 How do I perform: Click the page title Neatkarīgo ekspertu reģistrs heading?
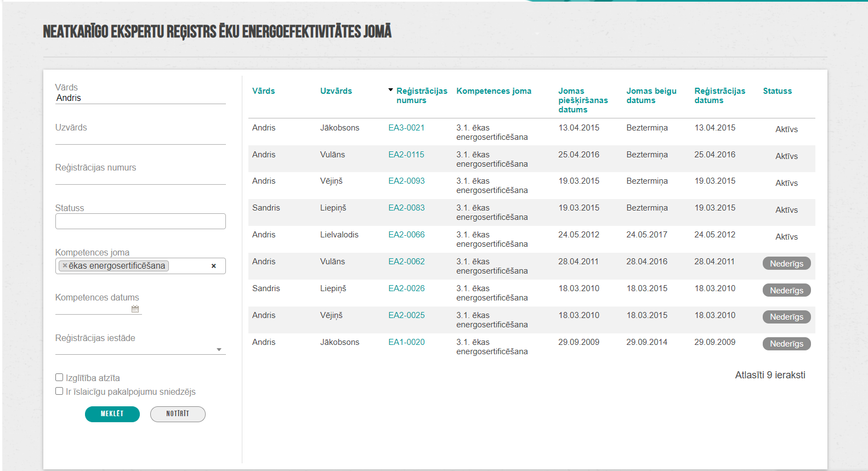coord(217,31)
